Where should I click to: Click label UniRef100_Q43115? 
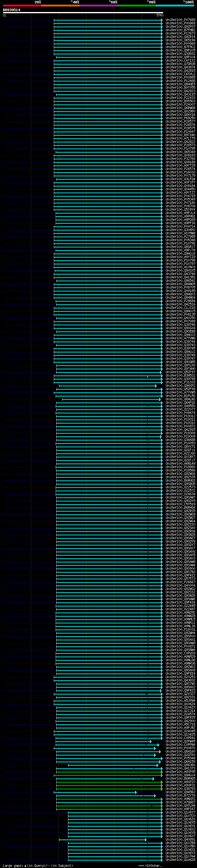pyautogui.click(x=180, y=94)
